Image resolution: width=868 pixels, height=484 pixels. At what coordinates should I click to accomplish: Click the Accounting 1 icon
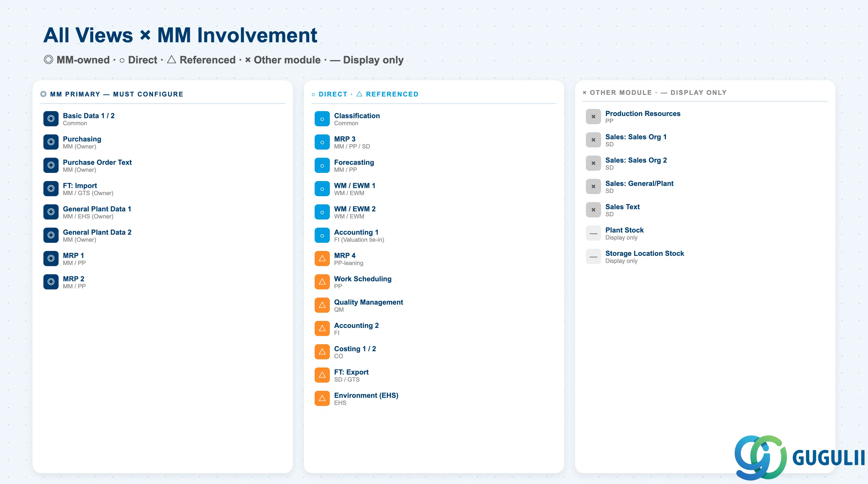click(322, 235)
